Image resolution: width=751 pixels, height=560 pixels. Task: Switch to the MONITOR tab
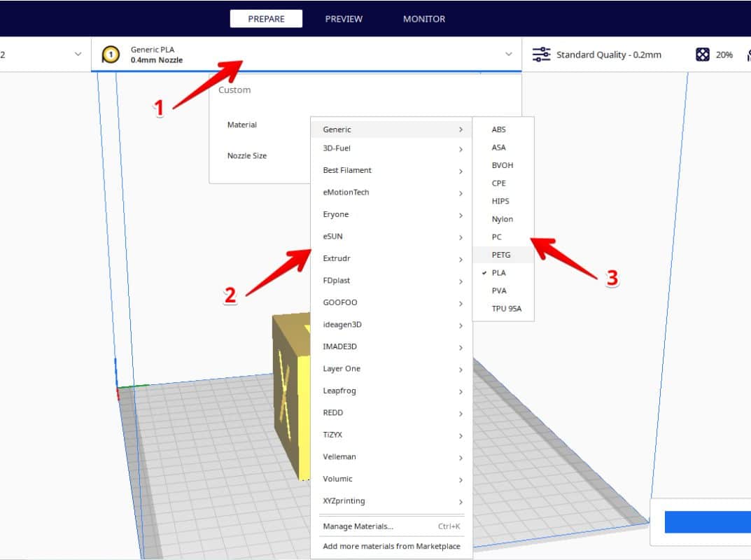423,19
